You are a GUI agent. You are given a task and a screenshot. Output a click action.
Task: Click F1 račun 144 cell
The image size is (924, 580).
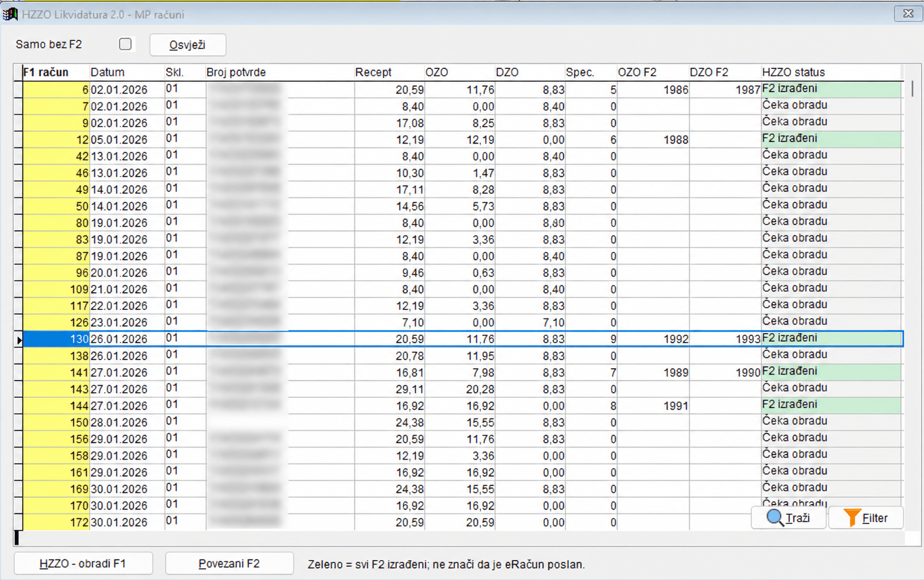point(56,406)
